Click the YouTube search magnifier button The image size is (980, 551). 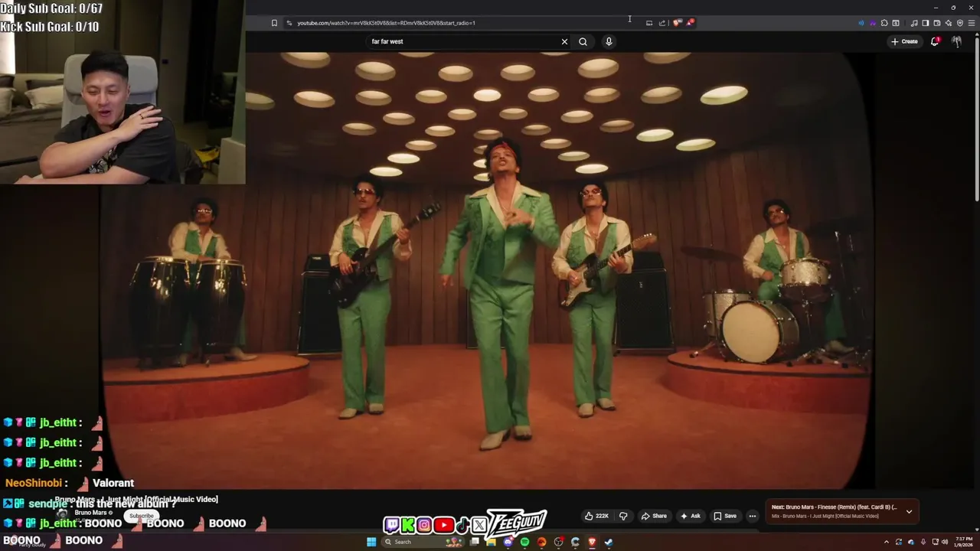583,41
